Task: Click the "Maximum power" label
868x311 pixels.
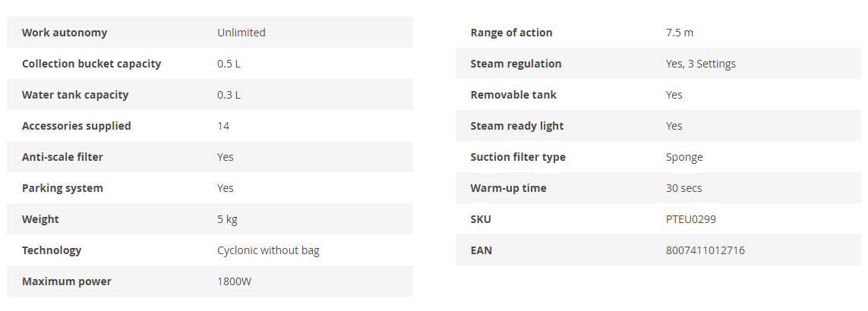Action: [66, 281]
